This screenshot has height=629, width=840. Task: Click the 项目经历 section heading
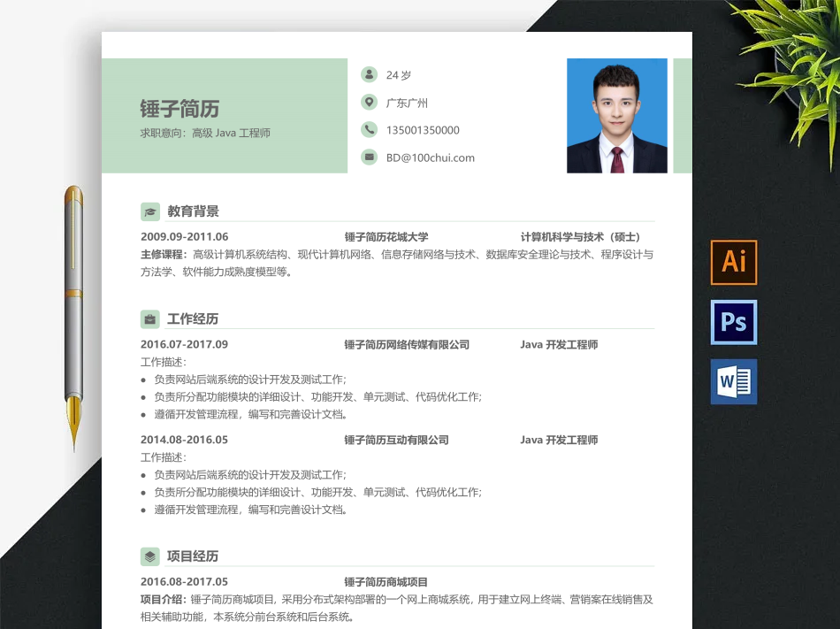tap(193, 556)
